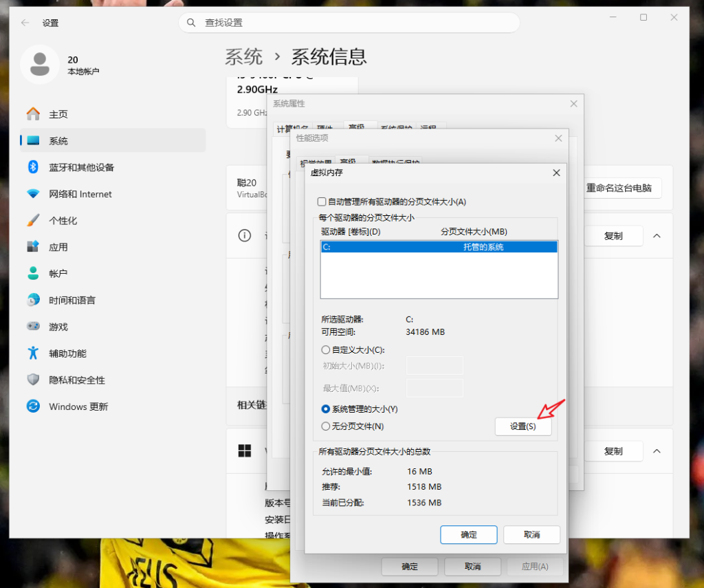The image size is (704, 588).
Task: Open the Bluetooth 蓝牙和其他设备 icon
Action: tap(33, 167)
